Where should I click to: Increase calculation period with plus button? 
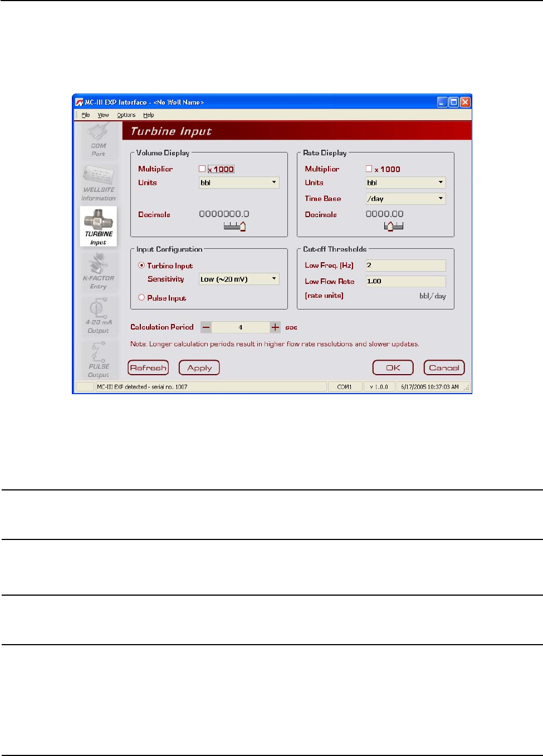(275, 327)
